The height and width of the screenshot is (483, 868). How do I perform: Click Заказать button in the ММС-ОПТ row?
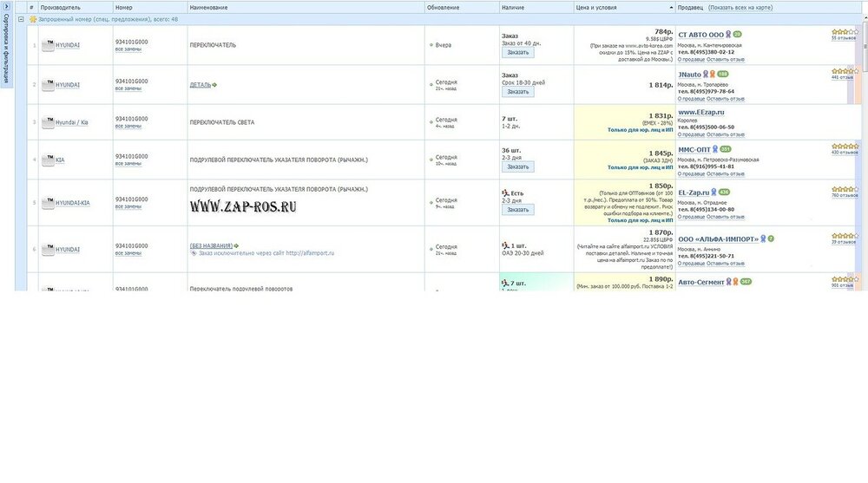tap(518, 166)
